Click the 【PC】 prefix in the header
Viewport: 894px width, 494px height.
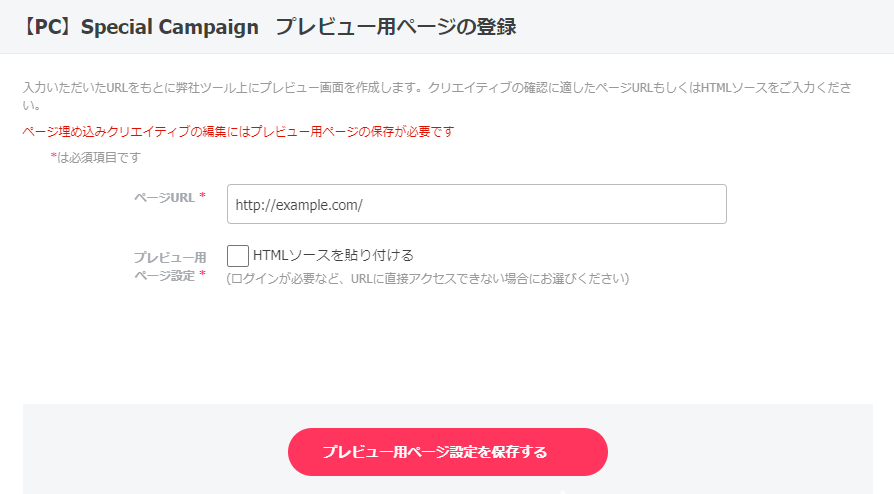[48, 27]
